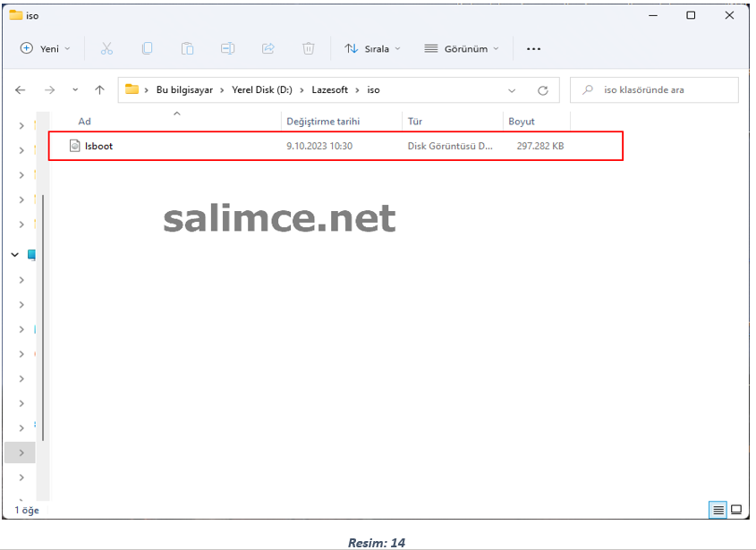Click the iso klasöründe ara search box
Viewport: 756px width, 550px height.
[662, 90]
